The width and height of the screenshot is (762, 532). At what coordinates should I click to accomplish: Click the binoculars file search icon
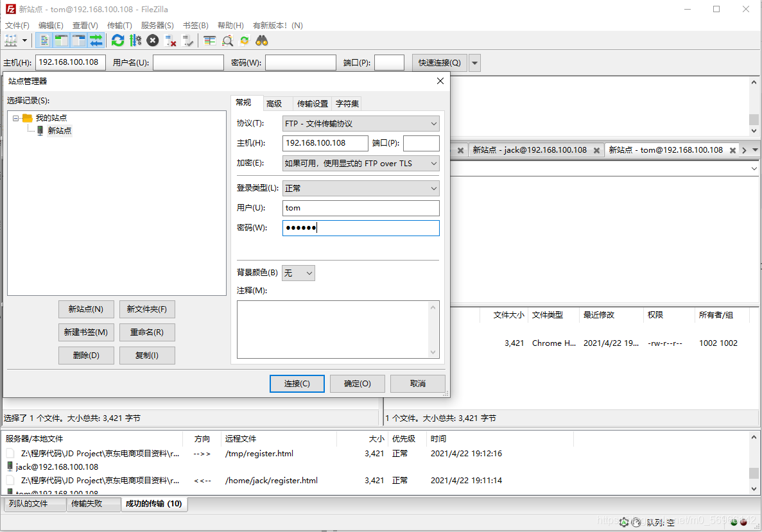(262, 41)
